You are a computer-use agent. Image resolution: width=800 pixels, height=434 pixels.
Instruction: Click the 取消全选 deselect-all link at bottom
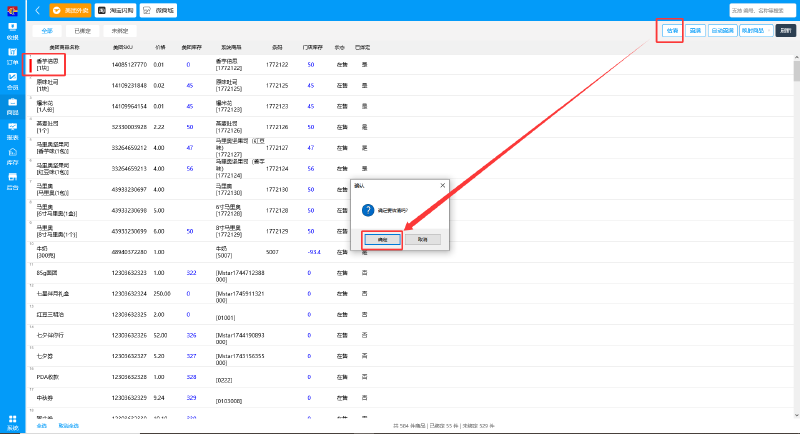68,425
